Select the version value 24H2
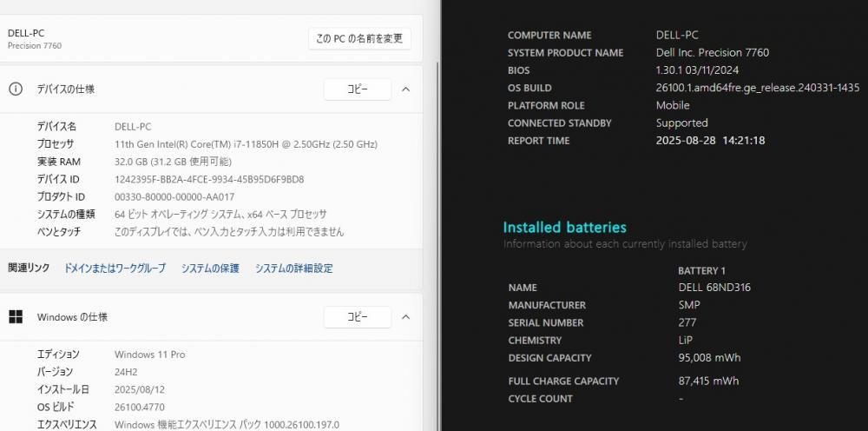Screen dimensions: 868x431 tap(126, 372)
